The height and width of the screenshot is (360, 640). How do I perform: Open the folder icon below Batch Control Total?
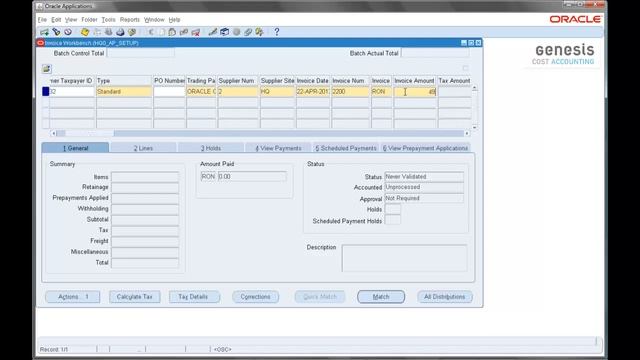click(x=47, y=69)
